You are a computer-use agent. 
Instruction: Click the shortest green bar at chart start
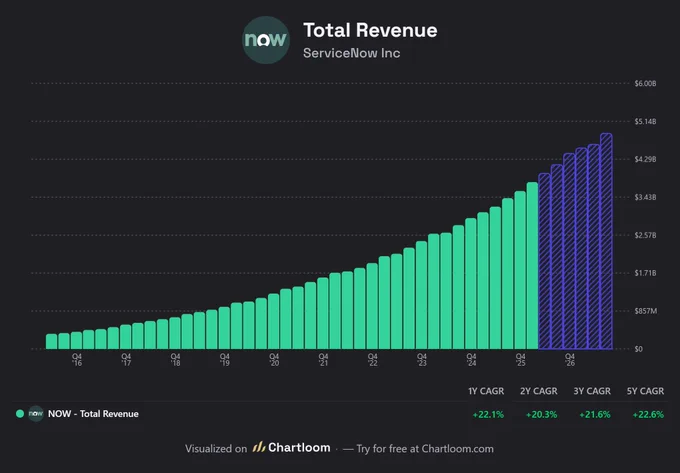pos(52,341)
